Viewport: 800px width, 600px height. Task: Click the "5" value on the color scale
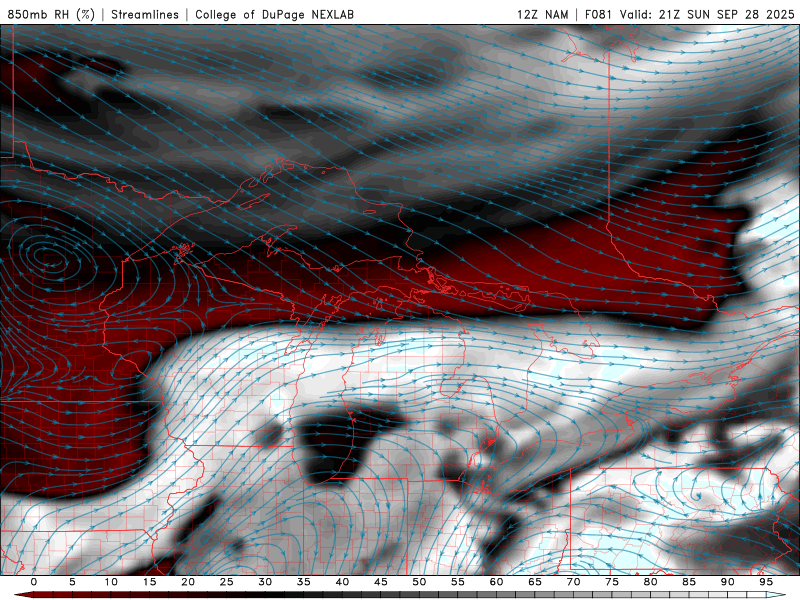click(x=72, y=582)
